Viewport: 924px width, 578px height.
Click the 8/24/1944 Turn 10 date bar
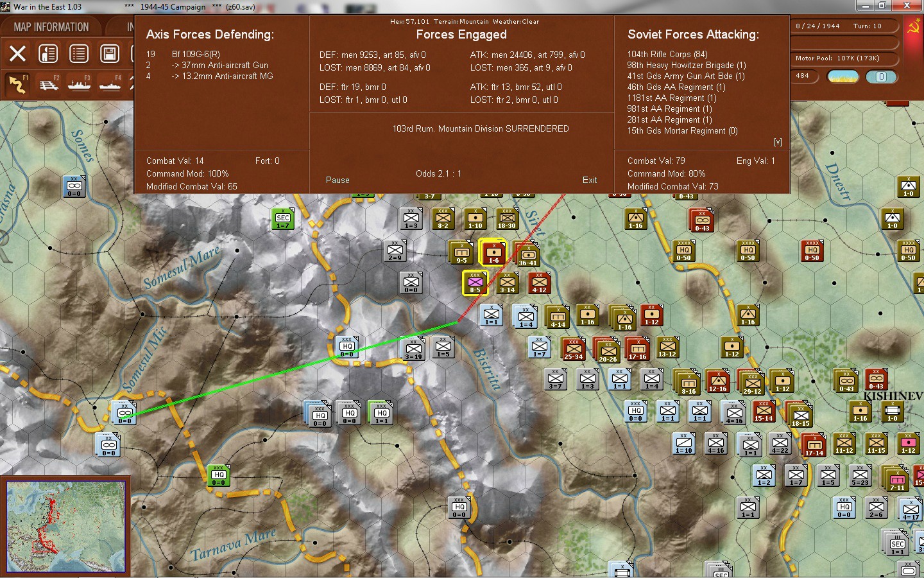tap(844, 26)
